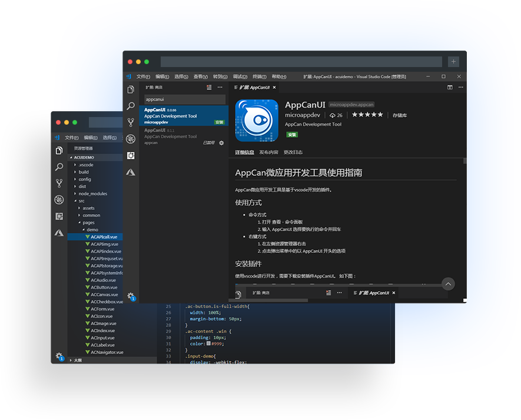
Task: Open more actions in the 扩展: 商店 header
Action: pos(220,87)
